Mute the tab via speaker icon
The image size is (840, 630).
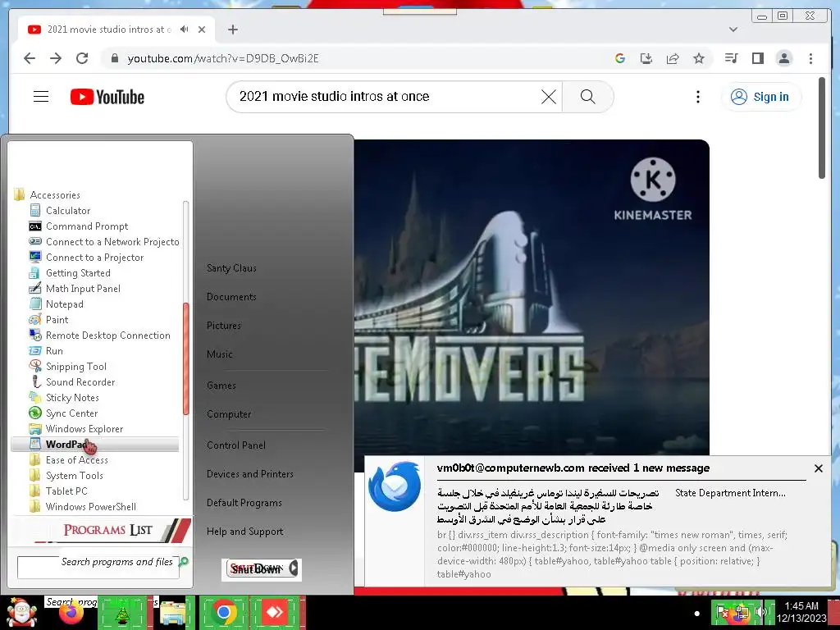click(x=185, y=30)
